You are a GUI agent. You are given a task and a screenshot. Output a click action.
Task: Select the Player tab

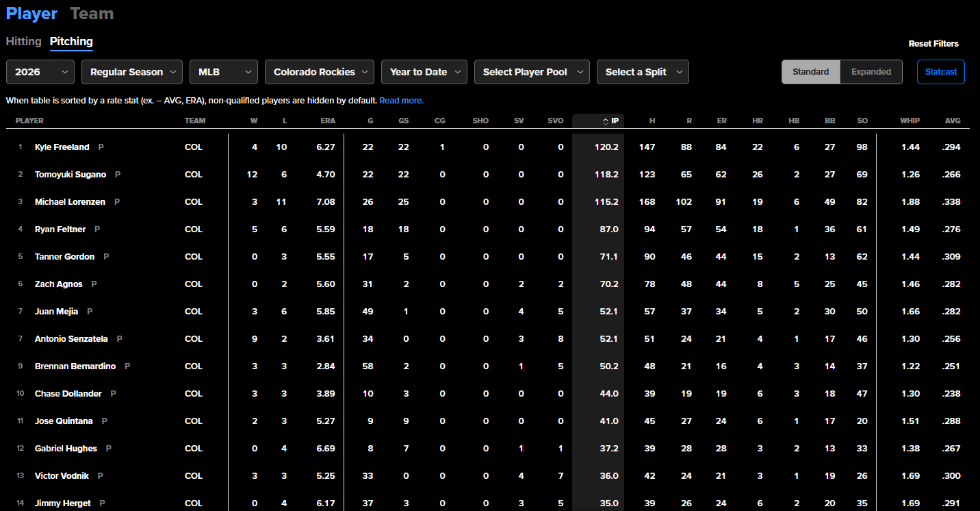[x=31, y=14]
